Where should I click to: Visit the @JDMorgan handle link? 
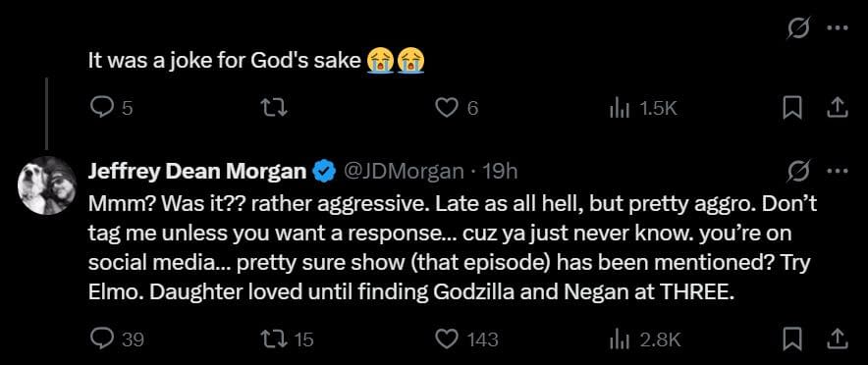click(405, 172)
